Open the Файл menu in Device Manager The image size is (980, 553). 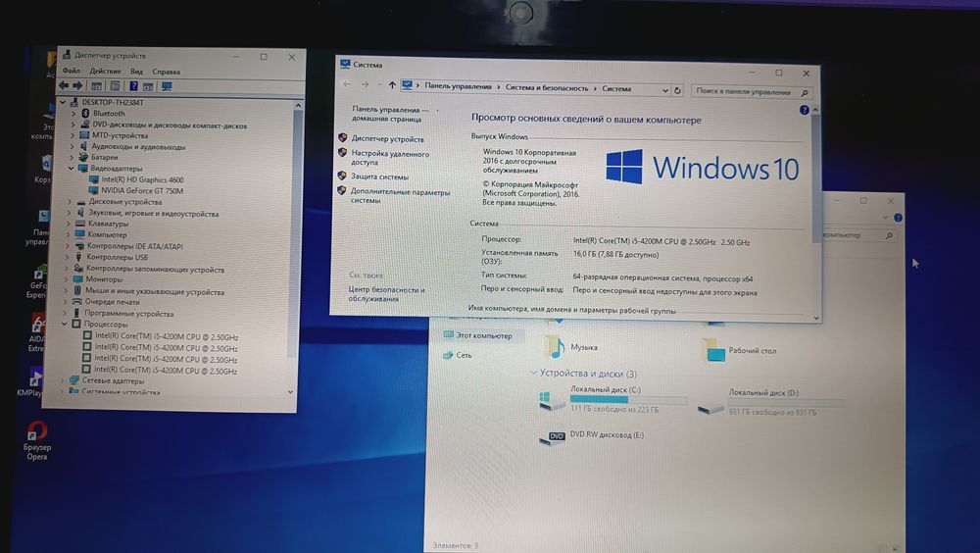pos(72,71)
